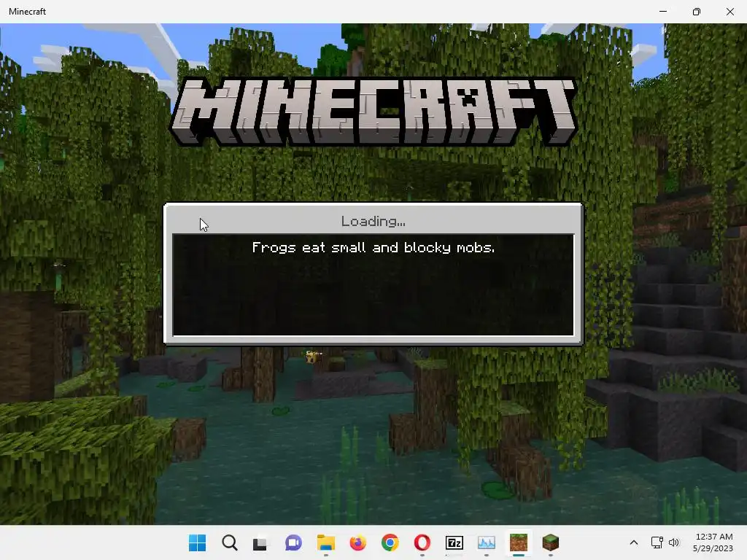
Task: Open Task View on taskbar
Action: point(261,542)
